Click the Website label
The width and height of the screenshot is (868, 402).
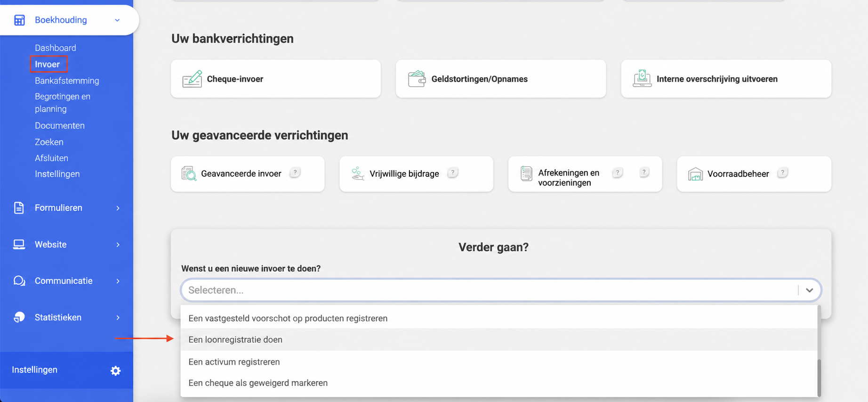point(50,245)
